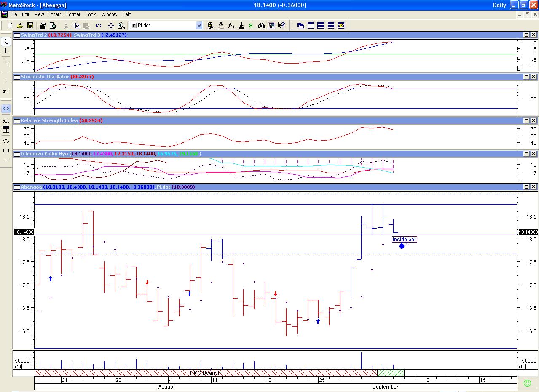This screenshot has width=539, height=392.
Task: Click the 'inside bar' chart label
Action: pos(404,240)
